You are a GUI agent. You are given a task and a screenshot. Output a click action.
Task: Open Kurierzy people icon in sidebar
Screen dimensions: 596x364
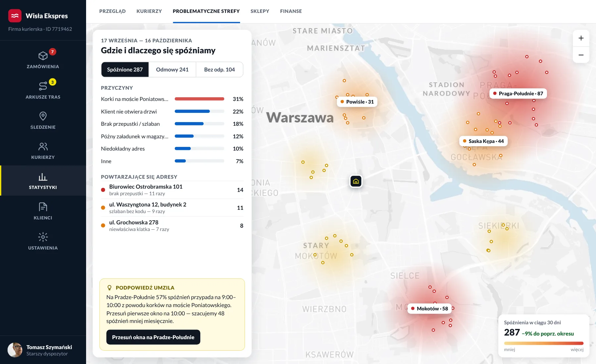(x=43, y=146)
